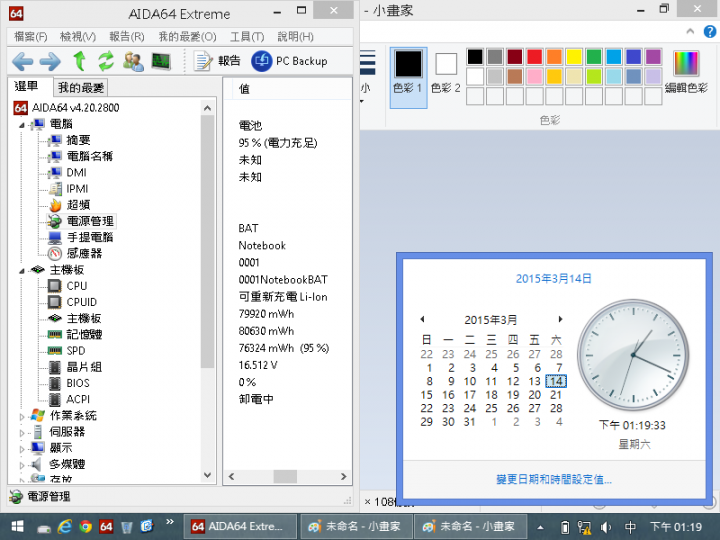Screen dimensions: 720x540
Task: Pick the green color swatch in Paint
Action: tap(593, 56)
